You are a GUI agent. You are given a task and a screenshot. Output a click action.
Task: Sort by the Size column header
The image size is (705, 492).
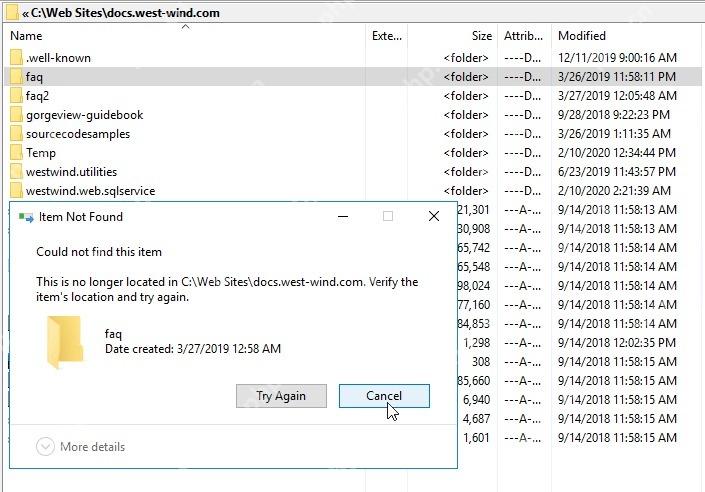coord(482,36)
